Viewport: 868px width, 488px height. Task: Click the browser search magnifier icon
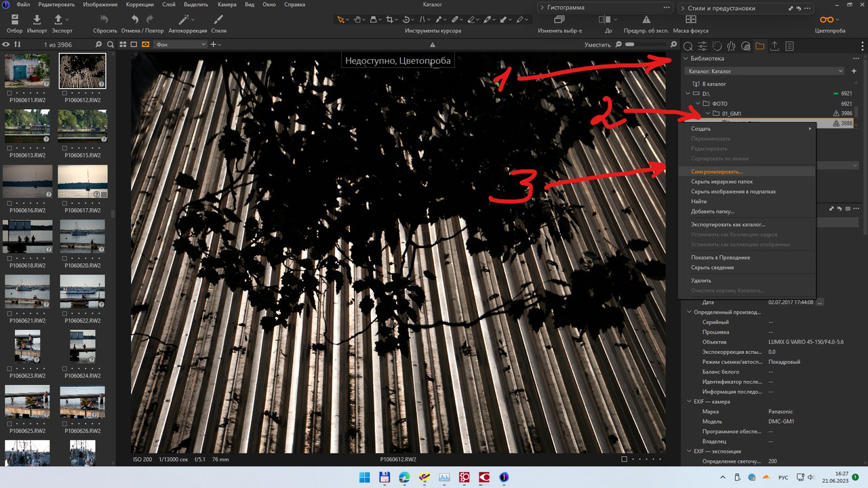(x=111, y=45)
